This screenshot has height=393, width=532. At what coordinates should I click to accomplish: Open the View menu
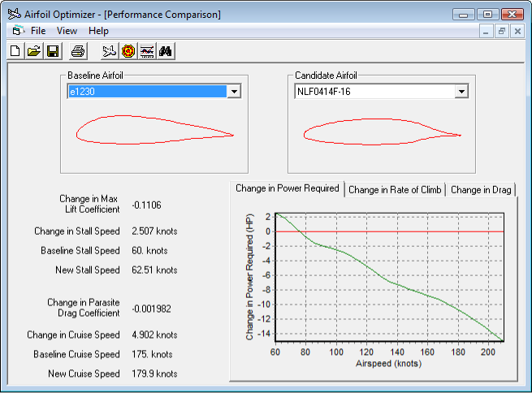[x=67, y=31]
